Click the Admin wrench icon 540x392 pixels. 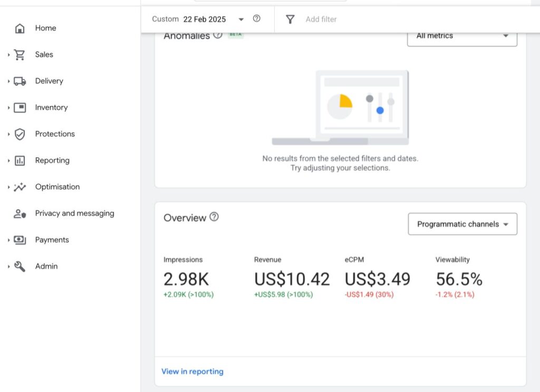(x=20, y=266)
